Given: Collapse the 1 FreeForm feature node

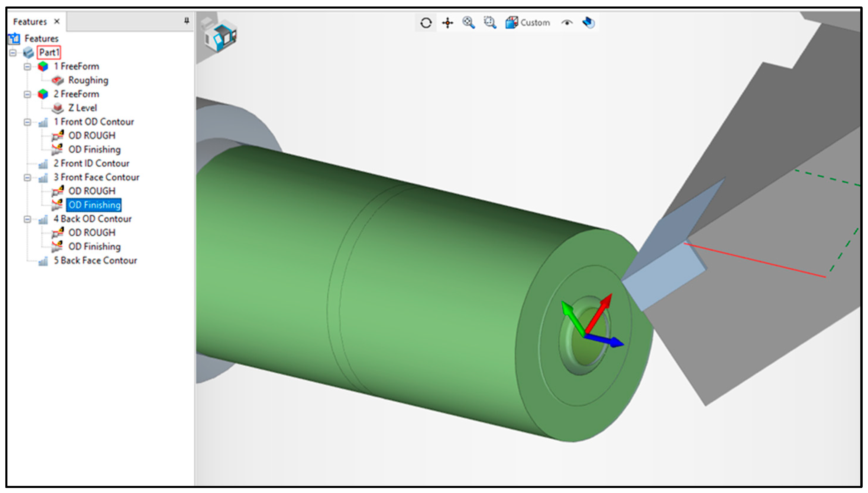Looking at the screenshot, I should [x=28, y=67].
